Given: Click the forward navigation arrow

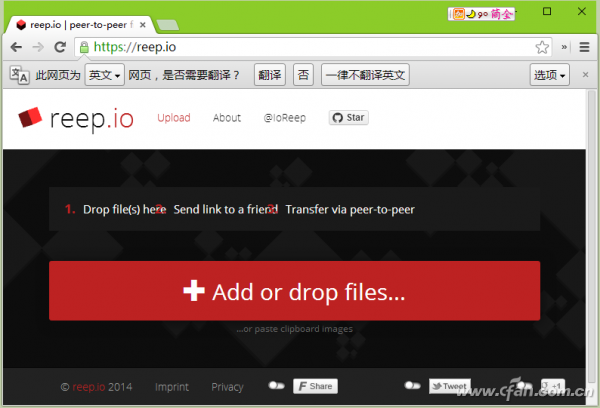Looking at the screenshot, I should (38, 47).
